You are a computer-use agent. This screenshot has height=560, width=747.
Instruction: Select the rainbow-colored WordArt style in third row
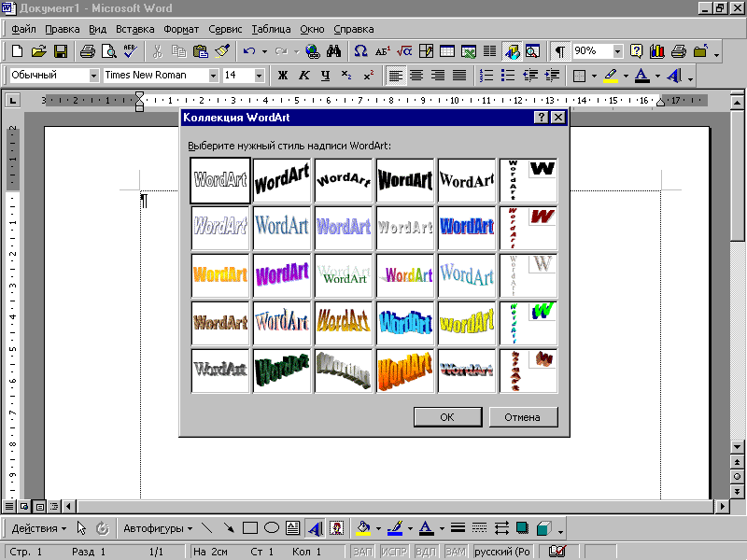pyautogui.click(x=405, y=275)
